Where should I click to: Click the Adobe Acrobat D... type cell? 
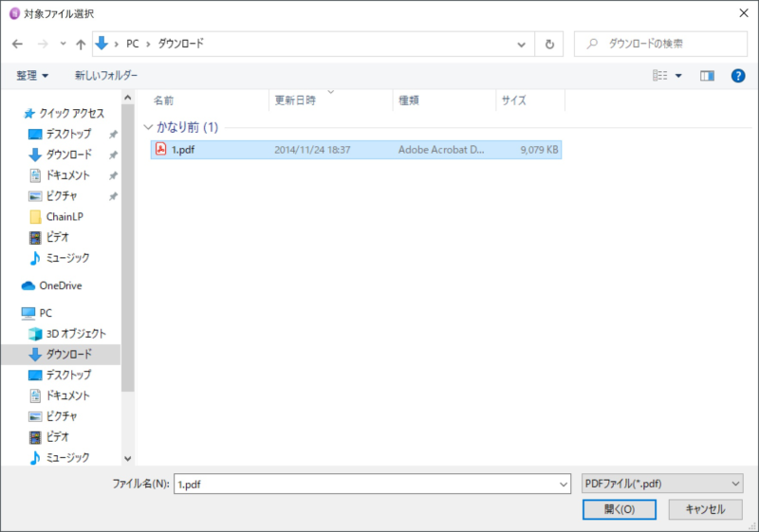pos(441,150)
